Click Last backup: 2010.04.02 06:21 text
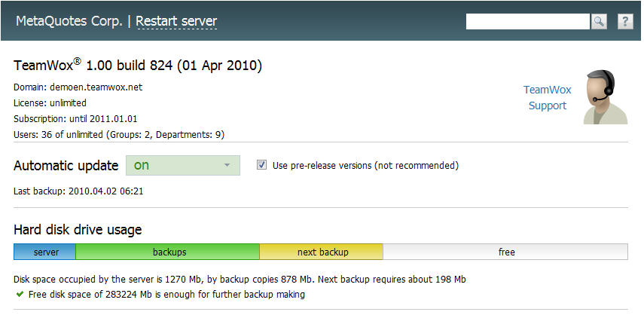644x315 pixels. [78, 191]
